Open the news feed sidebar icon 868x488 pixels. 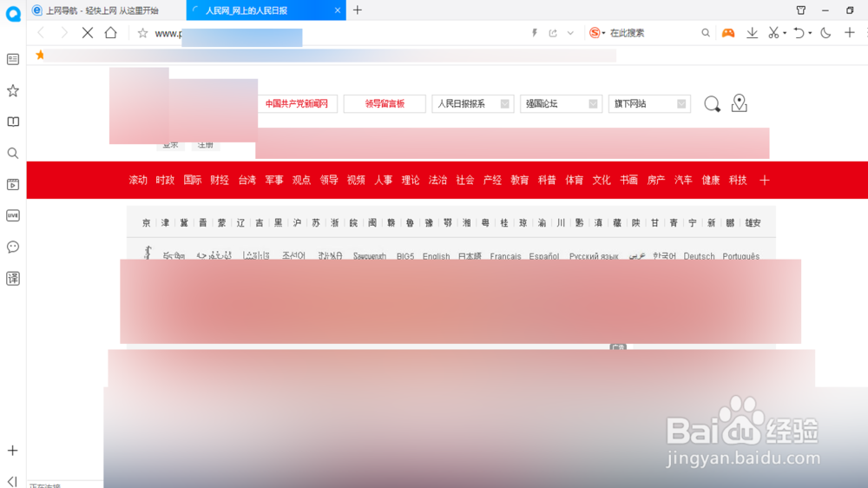pyautogui.click(x=13, y=59)
